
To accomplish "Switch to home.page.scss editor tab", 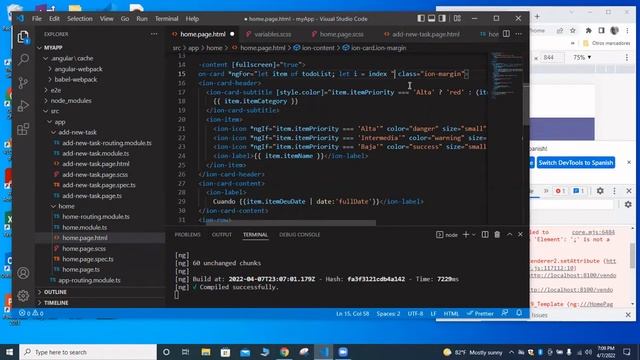I will [337, 34].
